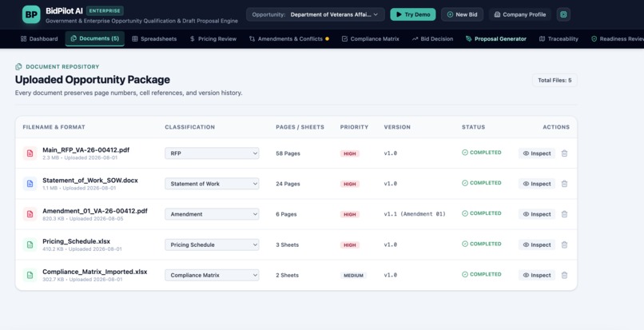Select the Documents (5) tab
Screen dimensions: 644x330
(95, 38)
